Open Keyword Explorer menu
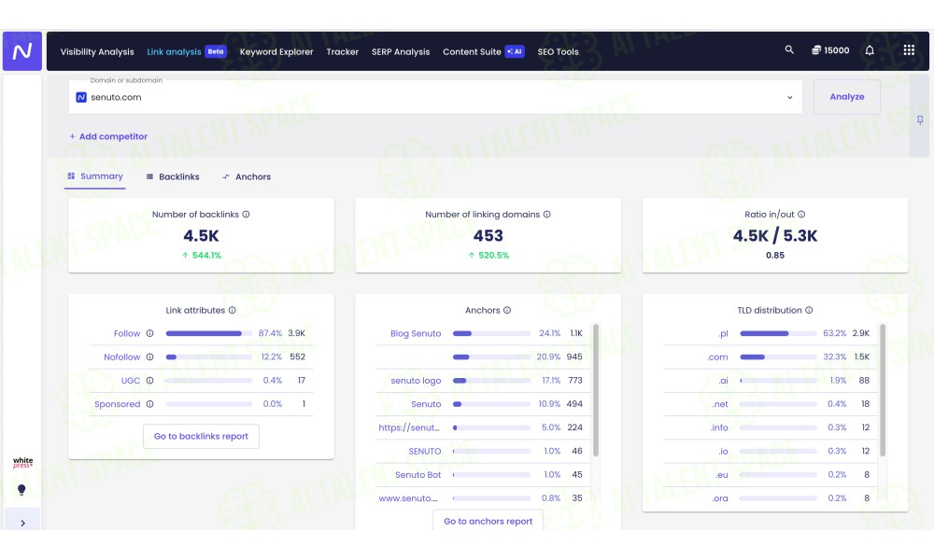 276,51
